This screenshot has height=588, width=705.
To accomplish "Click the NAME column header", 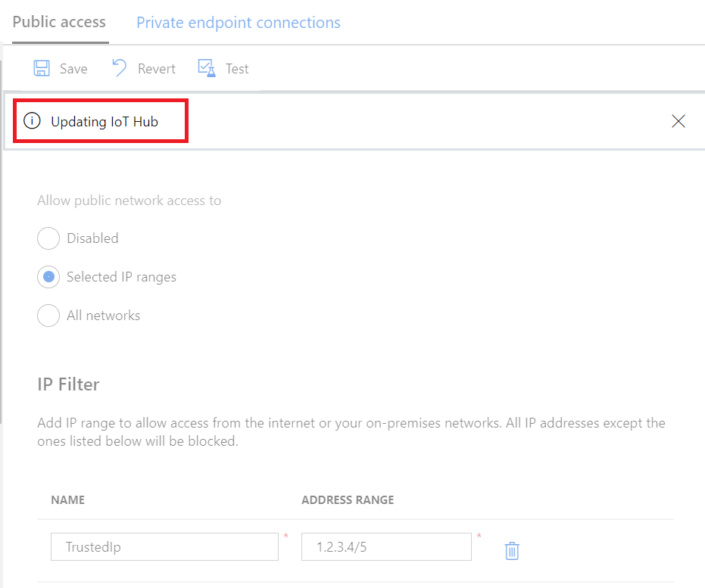I will [x=67, y=499].
